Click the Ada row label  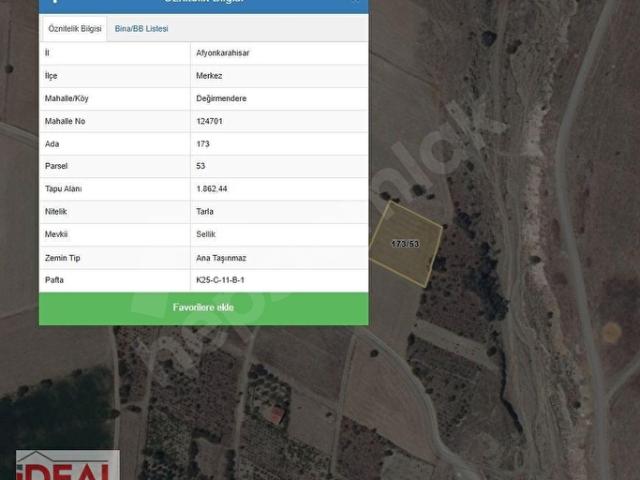tap(52, 144)
